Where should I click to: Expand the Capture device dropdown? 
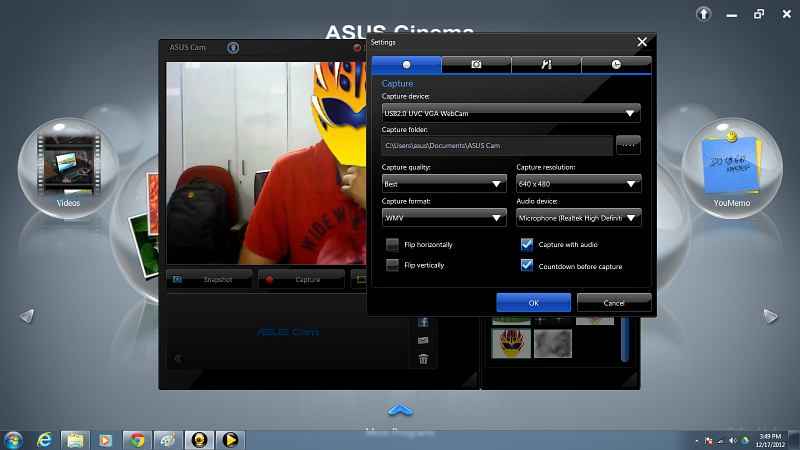511,113
